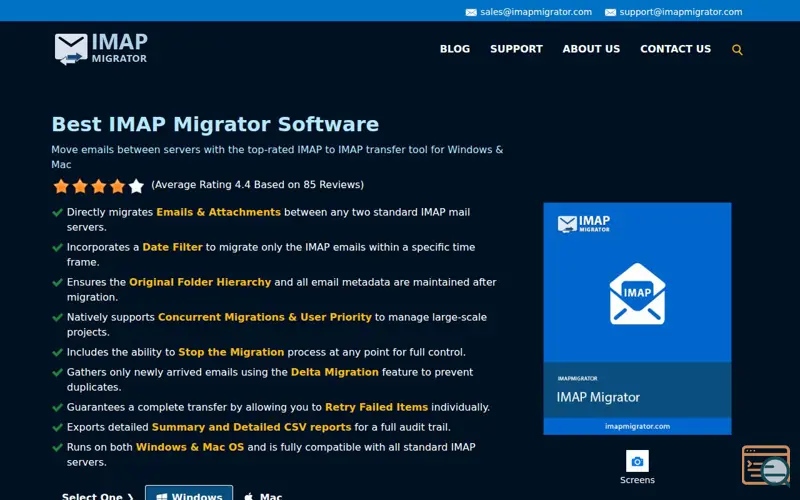Click support@imapmigrator.com email link
Viewport: 800px width, 500px height.
(x=681, y=12)
